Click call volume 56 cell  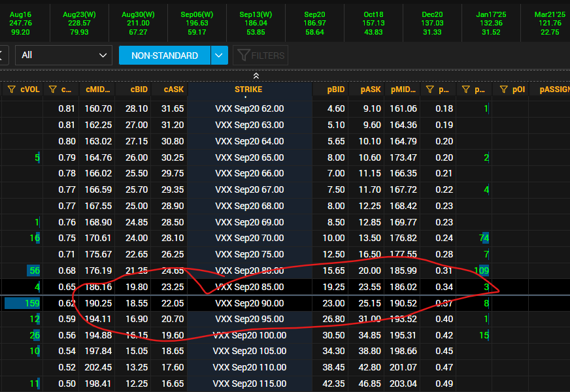point(35,270)
